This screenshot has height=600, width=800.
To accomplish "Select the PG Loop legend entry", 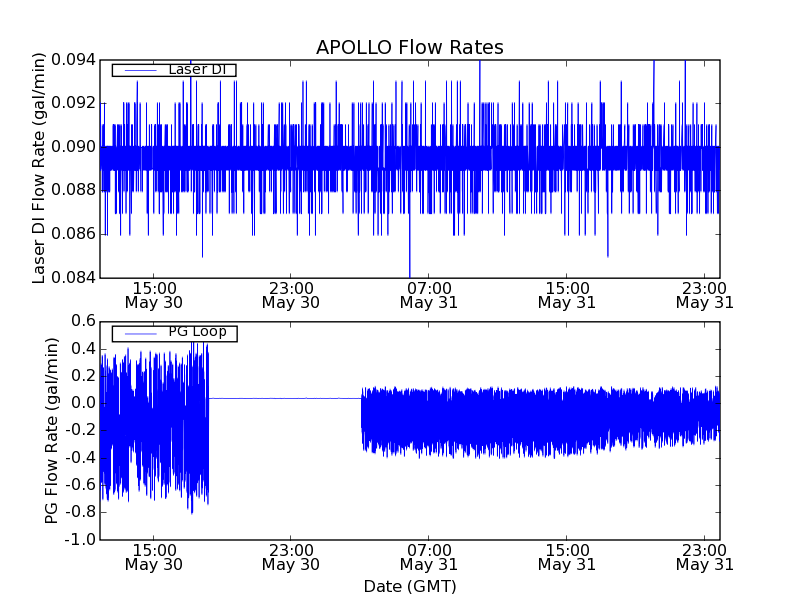I will pyautogui.click(x=196, y=332).
